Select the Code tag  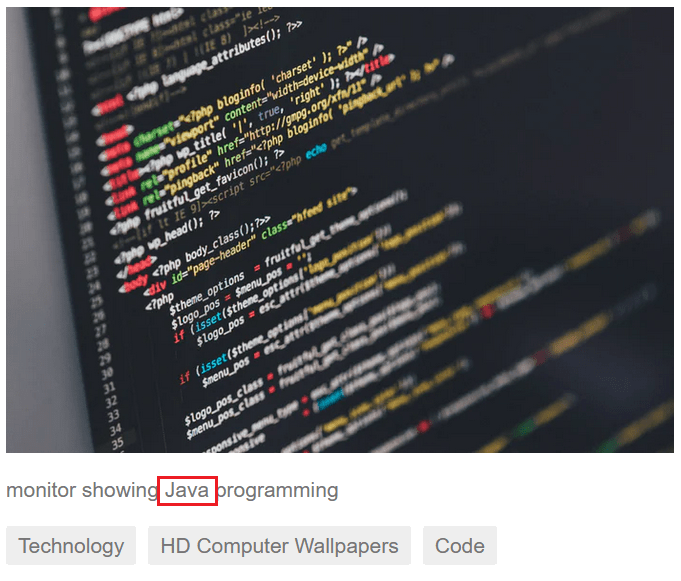pos(460,545)
